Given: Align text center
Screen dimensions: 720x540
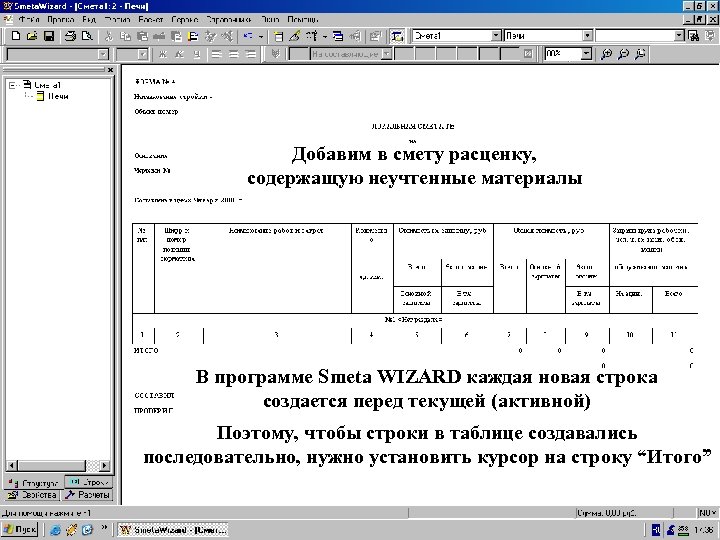Looking at the screenshot, I should (x=234, y=54).
